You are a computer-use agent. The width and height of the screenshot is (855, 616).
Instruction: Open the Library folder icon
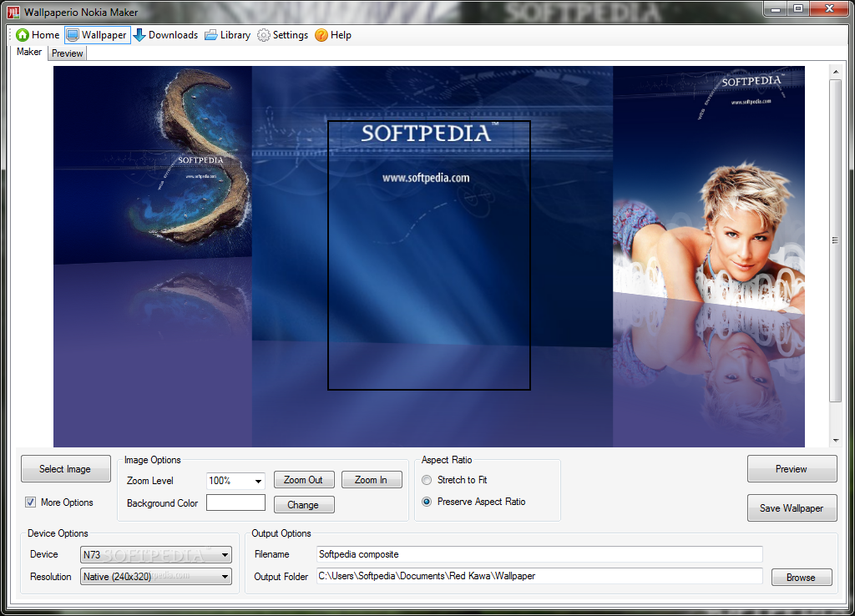211,35
